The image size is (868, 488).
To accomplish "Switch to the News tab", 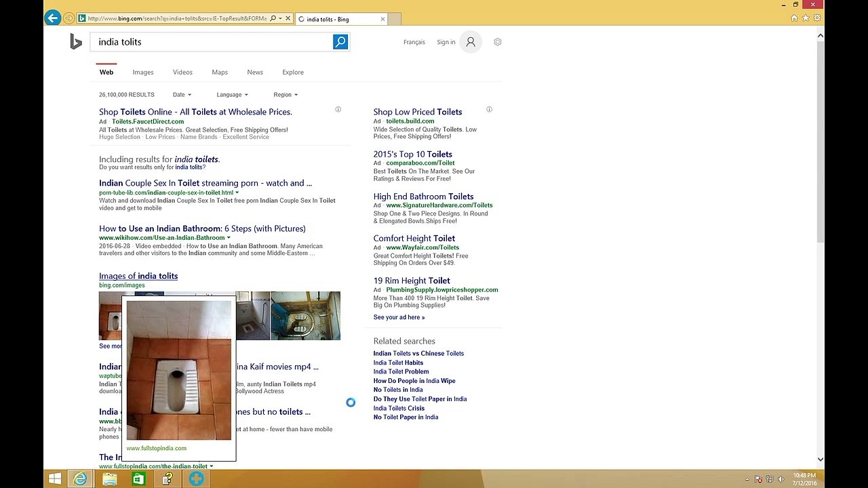I will coord(255,72).
